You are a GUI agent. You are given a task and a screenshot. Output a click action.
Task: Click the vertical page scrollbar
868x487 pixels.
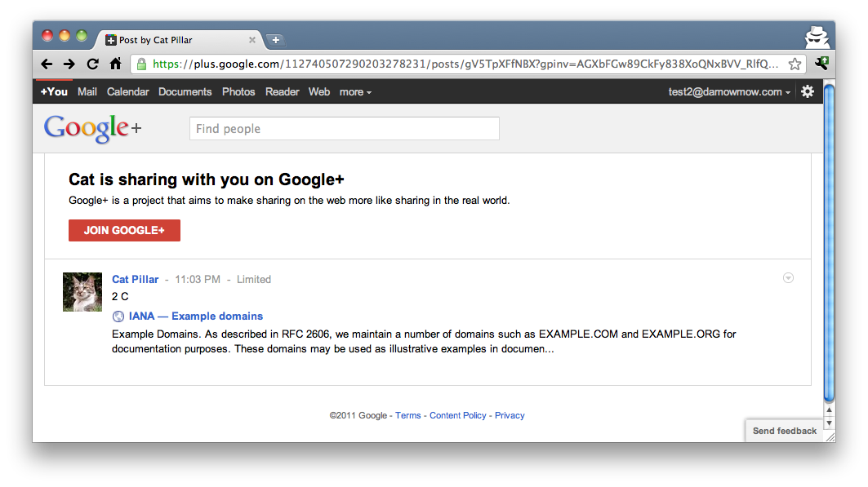829,245
